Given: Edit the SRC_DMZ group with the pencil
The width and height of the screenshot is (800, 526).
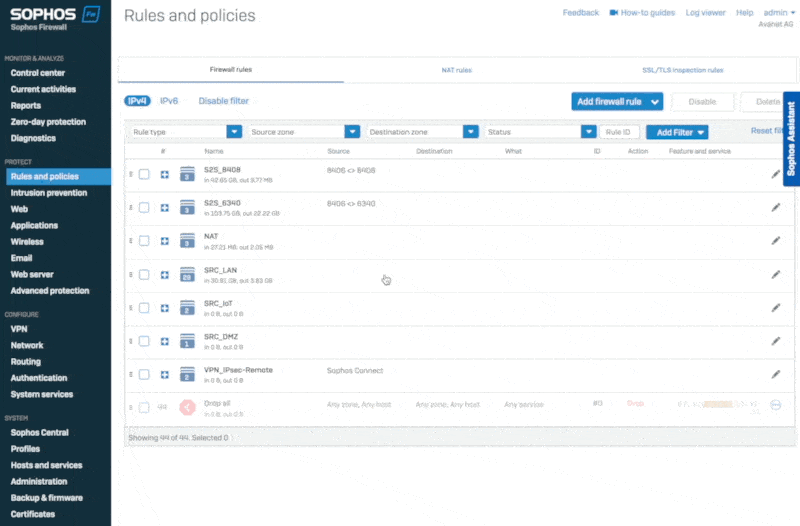Looking at the screenshot, I should (776, 341).
